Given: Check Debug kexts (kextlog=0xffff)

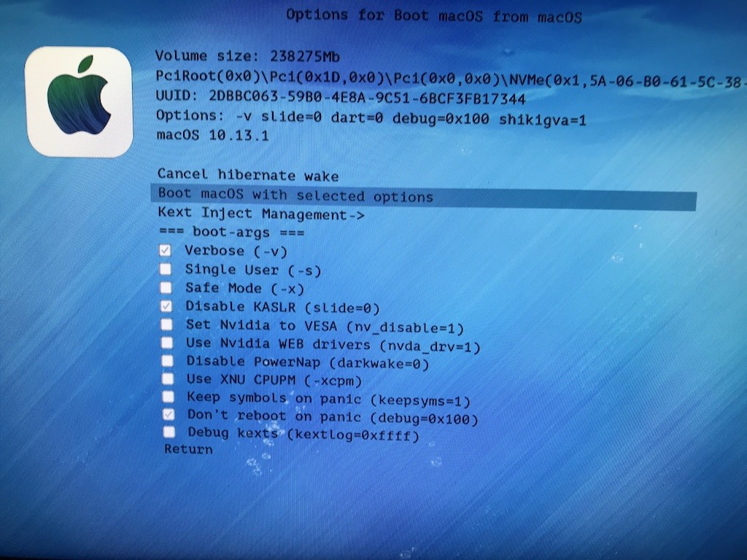Looking at the screenshot, I should click(169, 432).
